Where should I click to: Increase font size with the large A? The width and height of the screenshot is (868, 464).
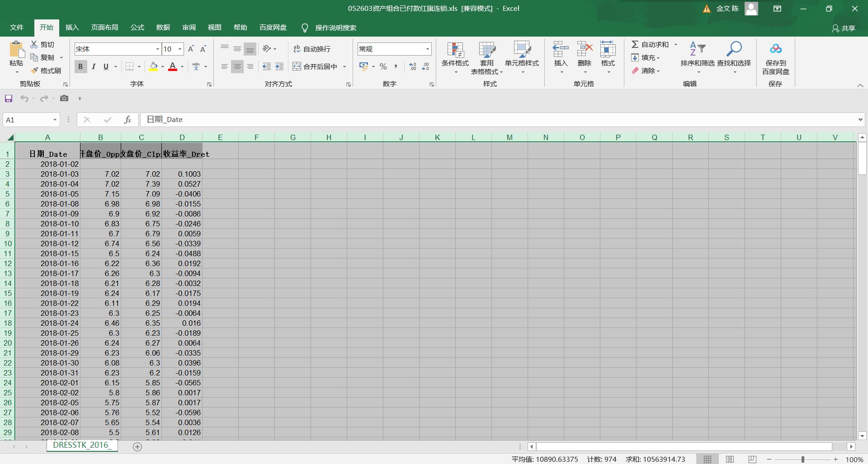tap(191, 49)
